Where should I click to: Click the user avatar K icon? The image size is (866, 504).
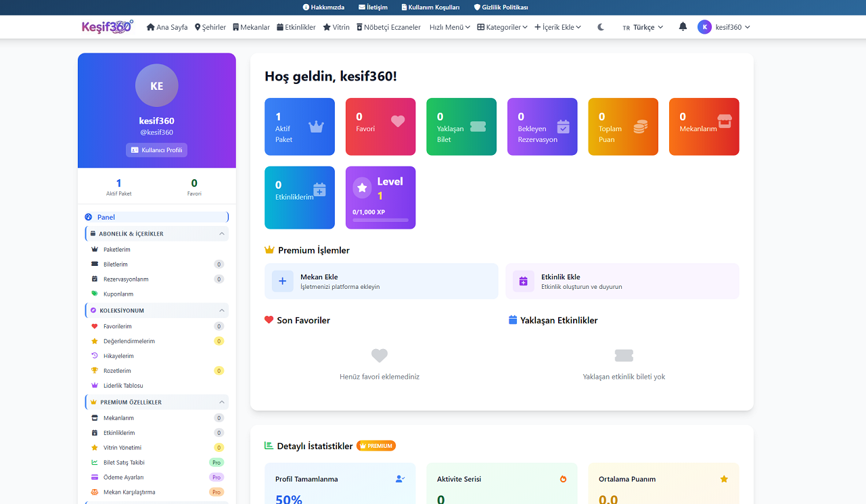704,27
